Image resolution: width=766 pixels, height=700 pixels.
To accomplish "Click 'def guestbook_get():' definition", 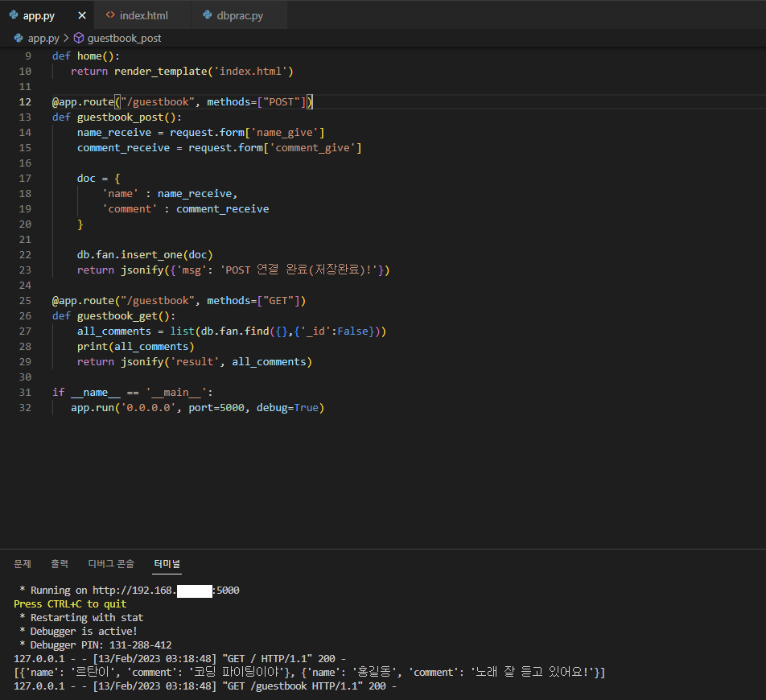I will [x=113, y=315].
